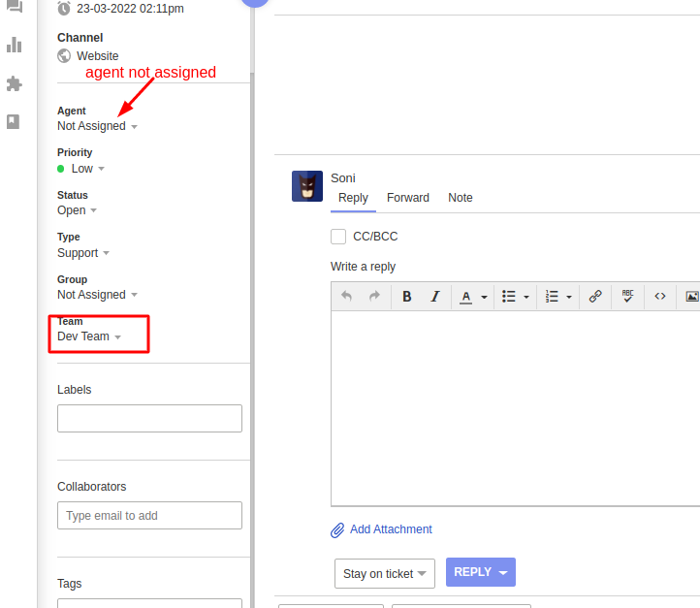Enable the CC/BCC checkbox
Screen dimensions: 700x608
[338, 237]
